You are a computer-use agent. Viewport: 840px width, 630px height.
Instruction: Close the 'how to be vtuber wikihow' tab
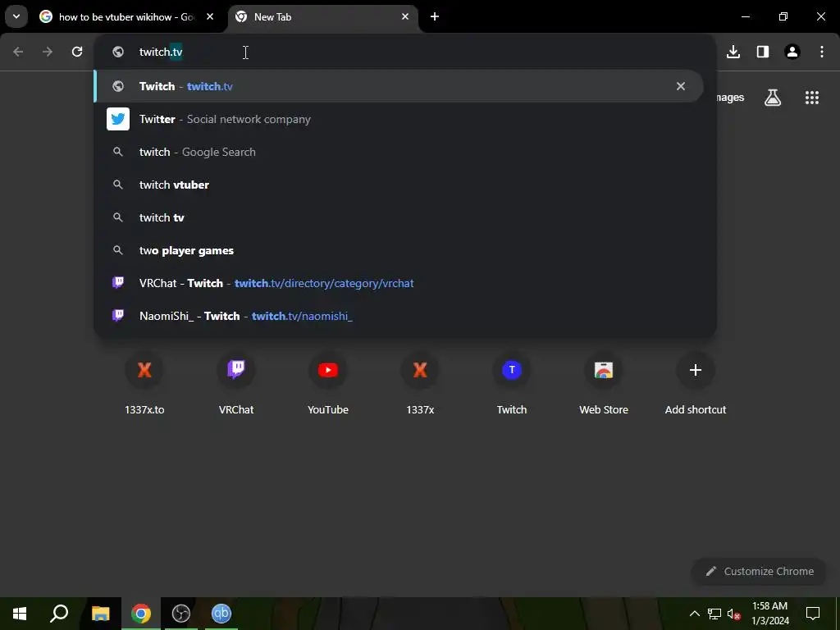(210, 16)
